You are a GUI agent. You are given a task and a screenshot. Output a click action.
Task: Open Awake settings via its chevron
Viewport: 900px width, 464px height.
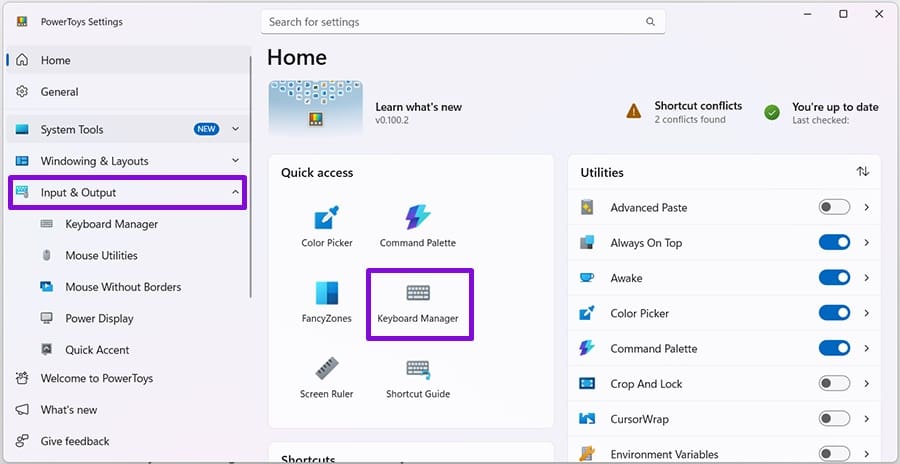pyautogui.click(x=867, y=278)
